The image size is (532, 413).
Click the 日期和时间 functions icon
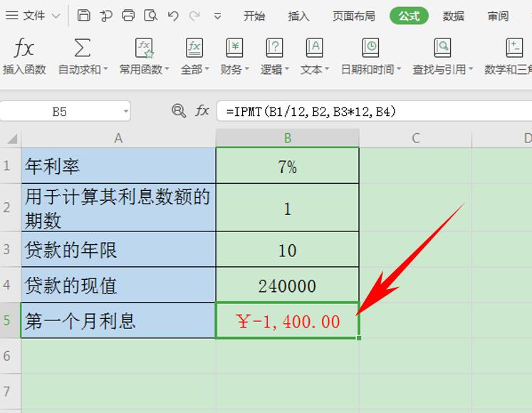pos(370,48)
